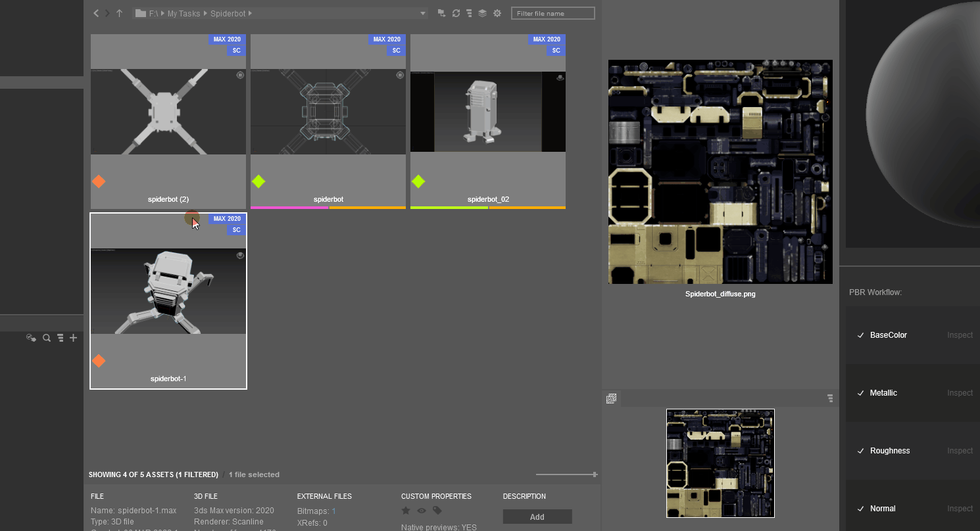980x531 pixels.
Task: Click the SC badge on spiderbot_02
Action: (556, 51)
